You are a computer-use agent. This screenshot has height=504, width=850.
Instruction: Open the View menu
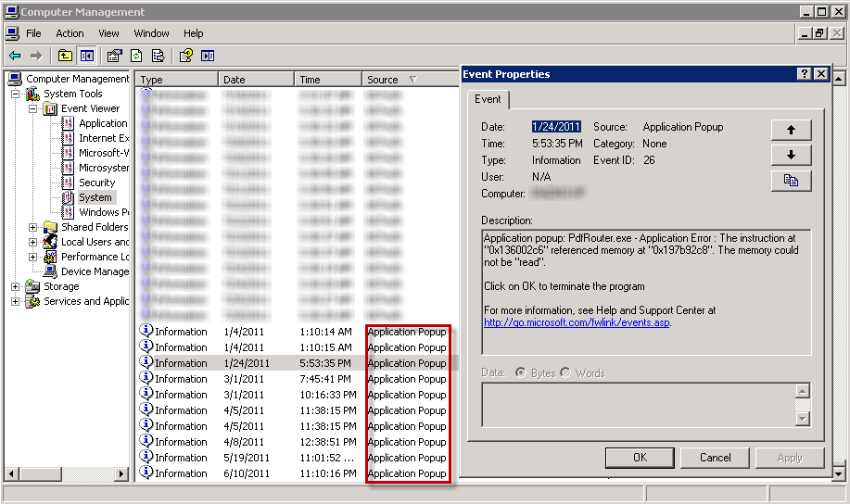point(109,33)
